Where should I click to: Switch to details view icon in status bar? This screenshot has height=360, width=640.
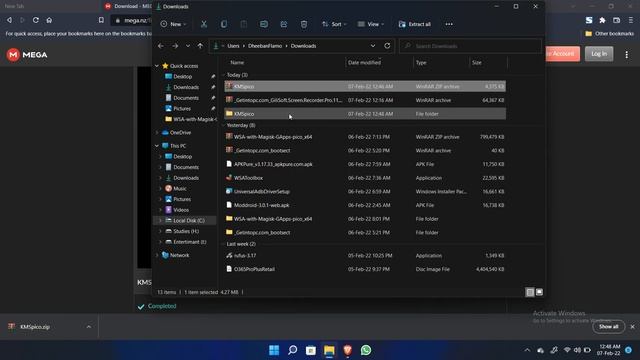pyautogui.click(x=529, y=292)
